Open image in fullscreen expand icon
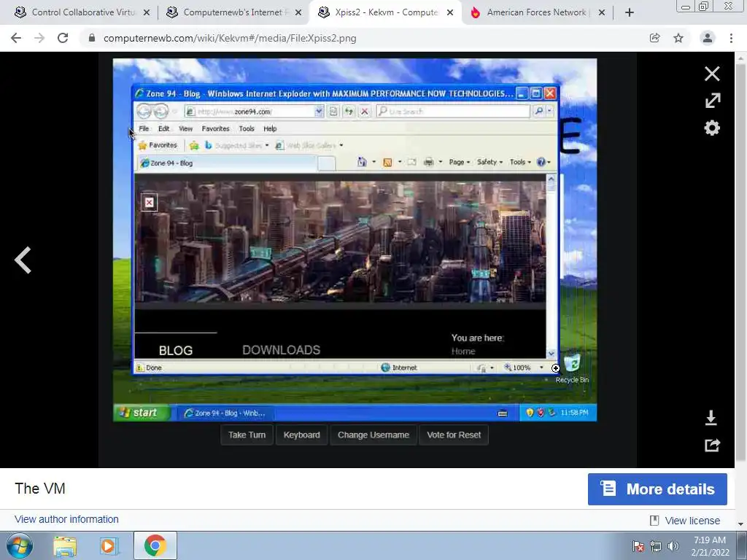The width and height of the screenshot is (747, 560). click(x=713, y=101)
